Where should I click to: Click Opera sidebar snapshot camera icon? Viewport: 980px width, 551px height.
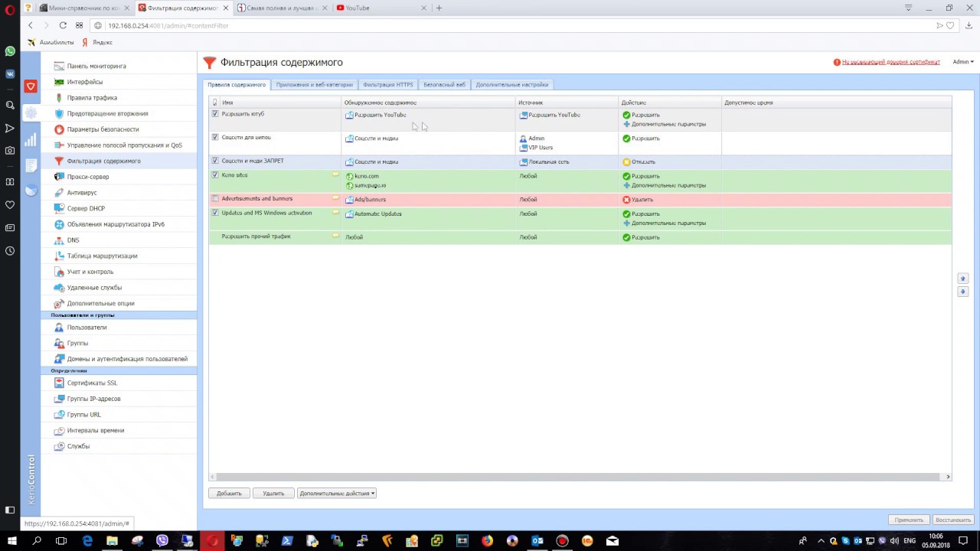click(x=10, y=151)
